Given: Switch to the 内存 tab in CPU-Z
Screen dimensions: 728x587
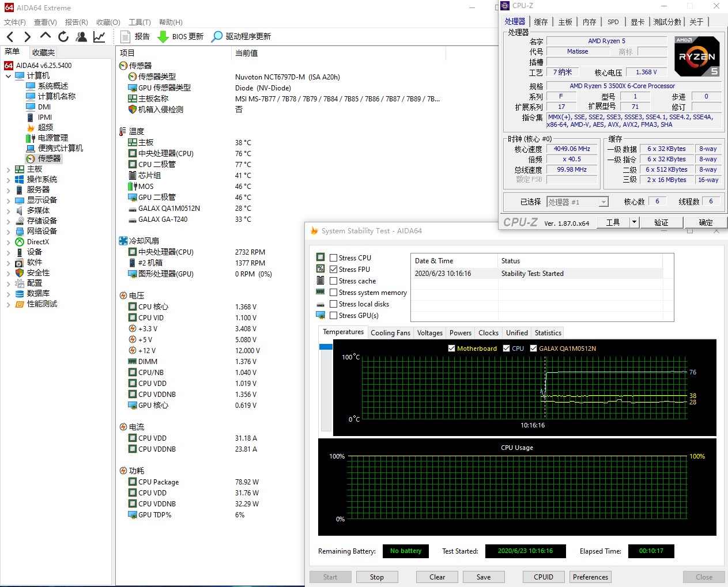Looking at the screenshot, I should tap(589, 22).
